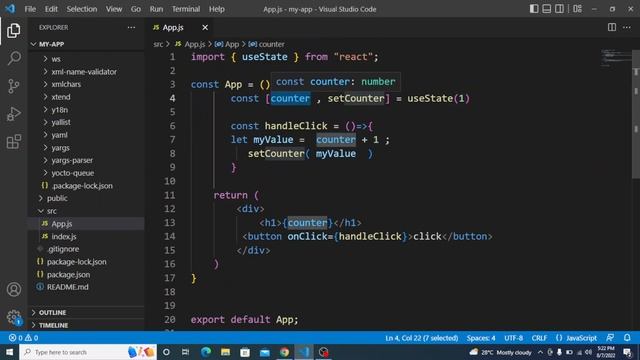Expand the yargs-parser folder

pos(87,160)
